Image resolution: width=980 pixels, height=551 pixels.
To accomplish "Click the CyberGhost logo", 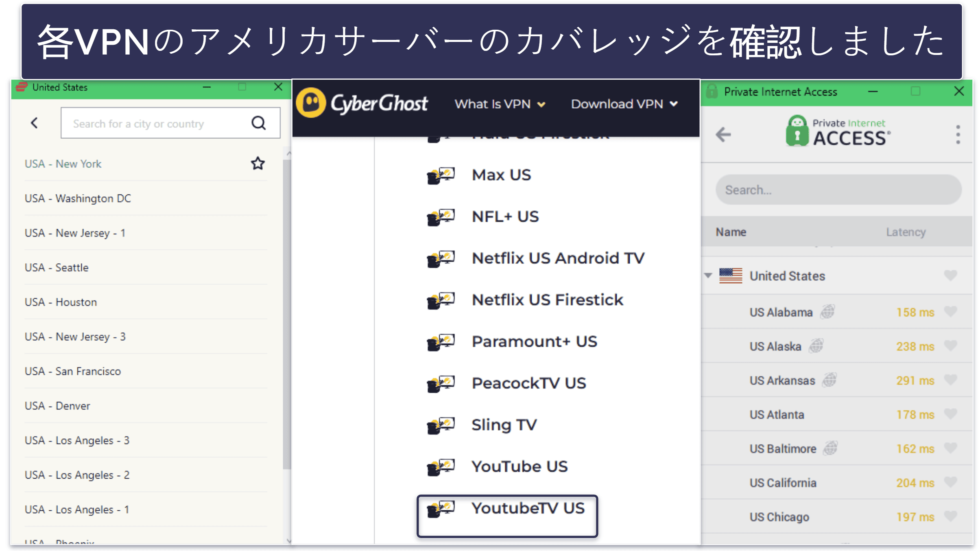I will click(x=362, y=103).
